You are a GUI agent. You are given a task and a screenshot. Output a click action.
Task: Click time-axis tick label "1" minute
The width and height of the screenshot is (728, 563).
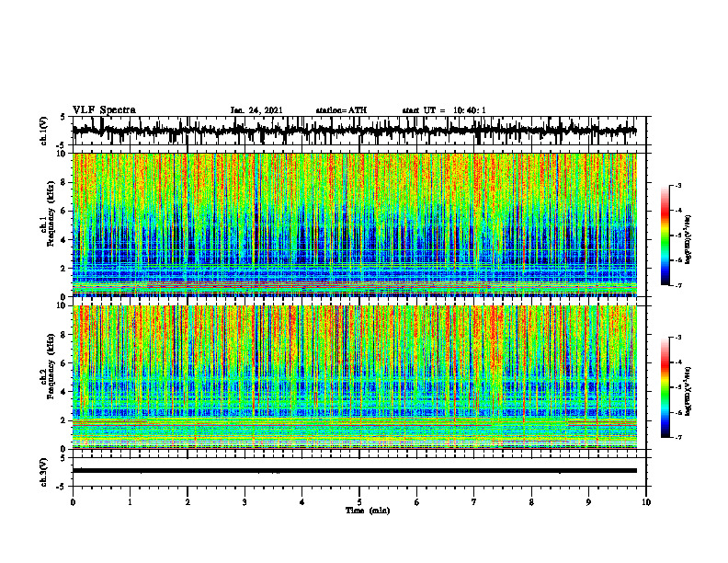[x=130, y=502]
